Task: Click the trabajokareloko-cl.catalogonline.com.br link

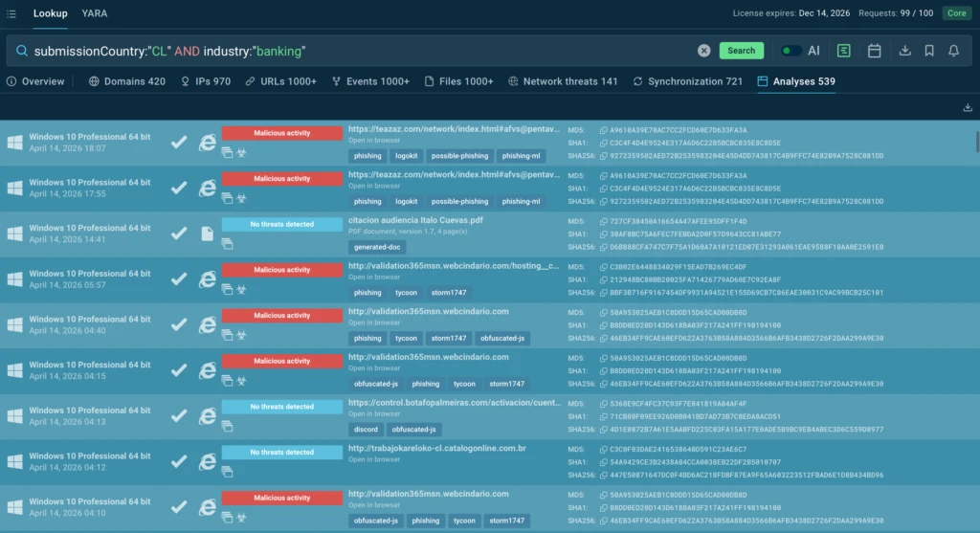Action: tap(437, 448)
